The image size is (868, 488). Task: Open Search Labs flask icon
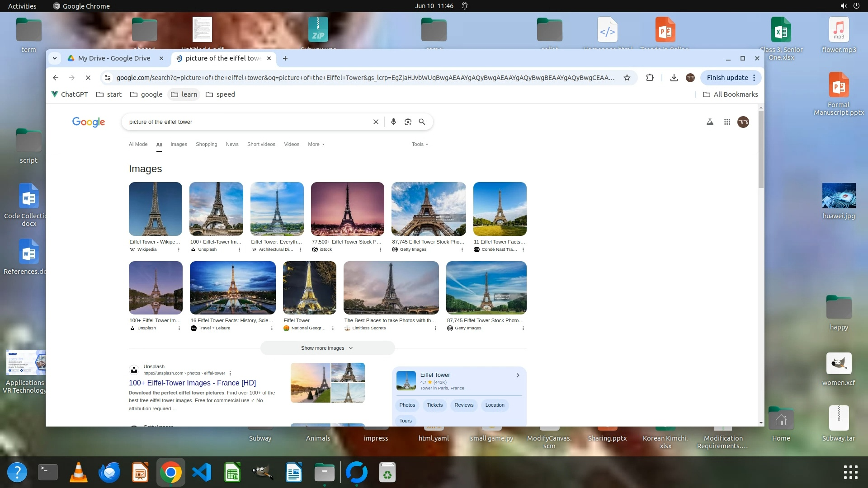(x=710, y=122)
